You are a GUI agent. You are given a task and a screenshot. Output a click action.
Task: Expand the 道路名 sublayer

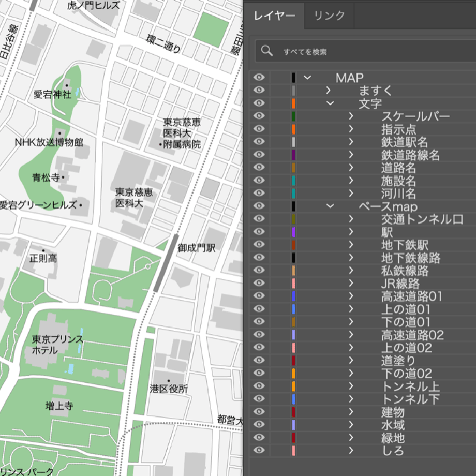click(x=351, y=167)
